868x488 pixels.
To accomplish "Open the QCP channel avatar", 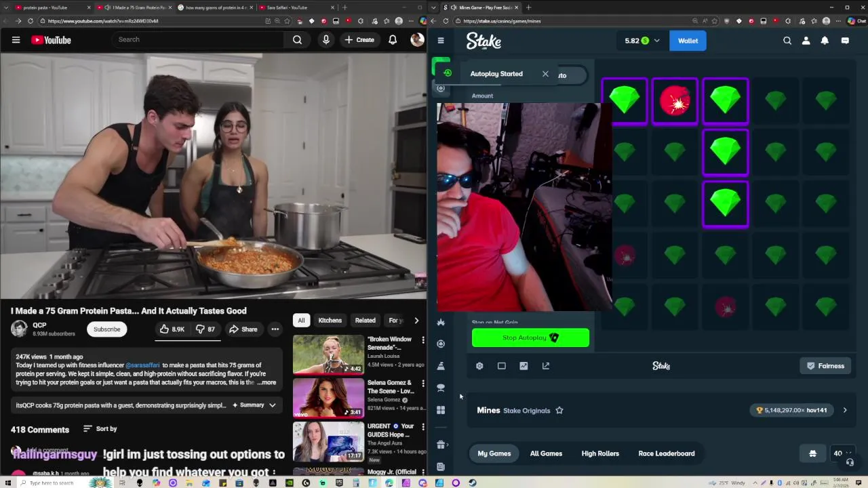I will tap(19, 329).
